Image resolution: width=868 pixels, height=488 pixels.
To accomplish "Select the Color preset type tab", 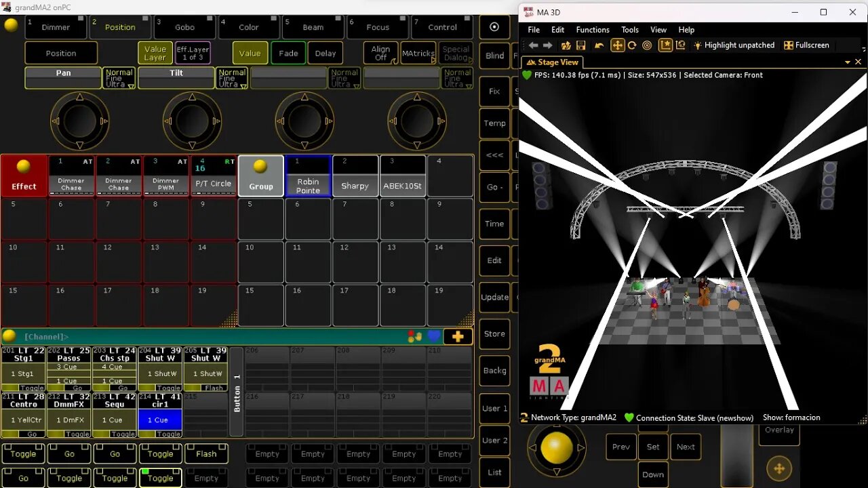I will point(248,26).
